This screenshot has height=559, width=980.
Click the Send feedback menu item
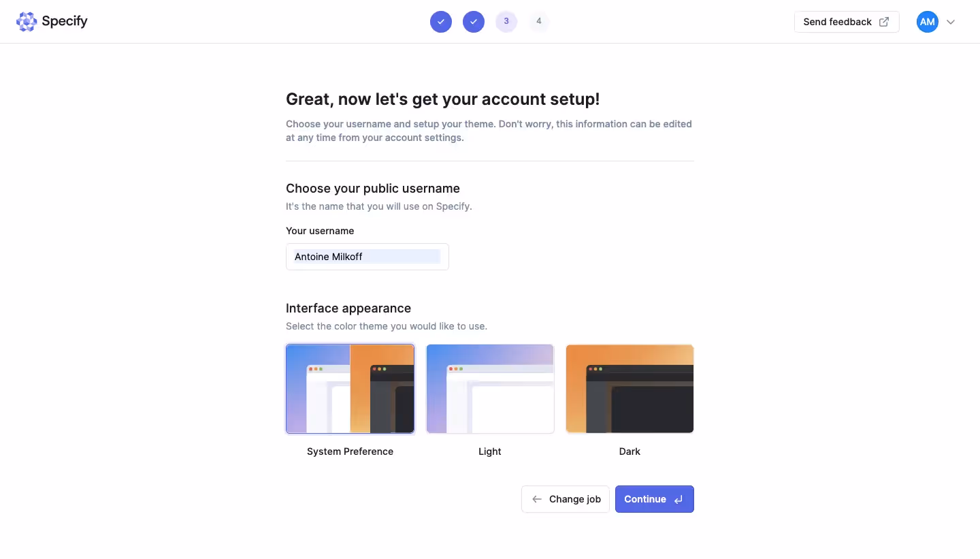click(838, 22)
